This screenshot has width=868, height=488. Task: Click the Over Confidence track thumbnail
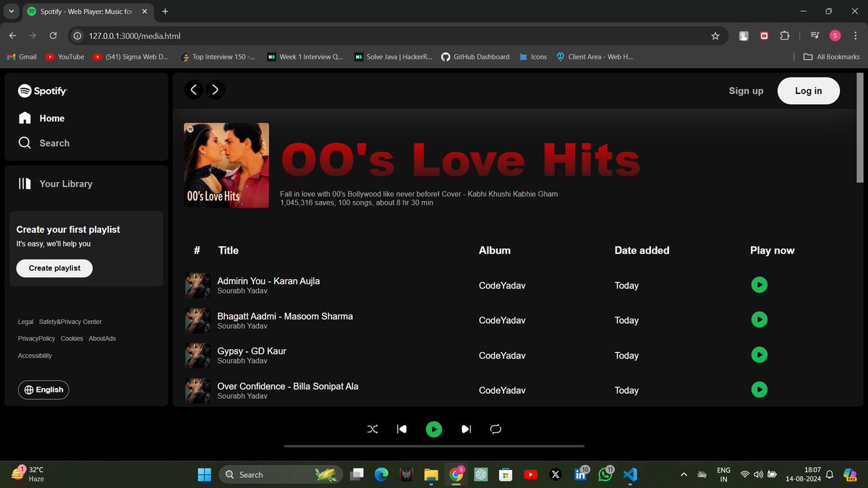coord(198,390)
